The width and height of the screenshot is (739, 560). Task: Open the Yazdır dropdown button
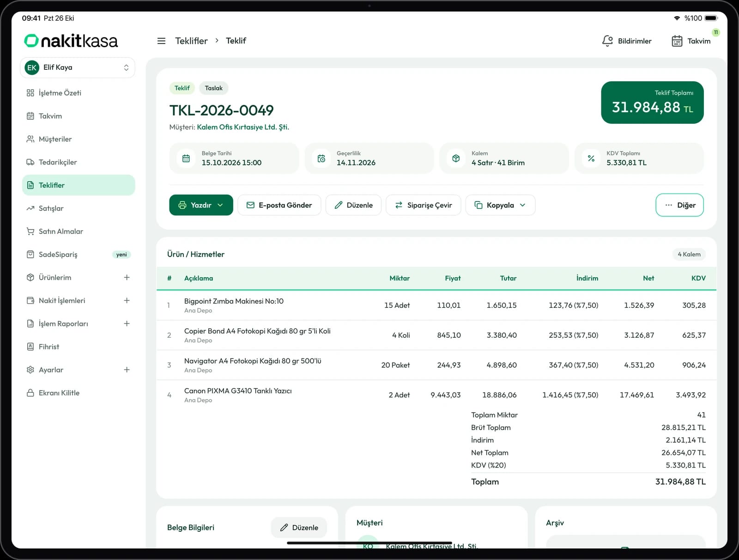click(201, 205)
